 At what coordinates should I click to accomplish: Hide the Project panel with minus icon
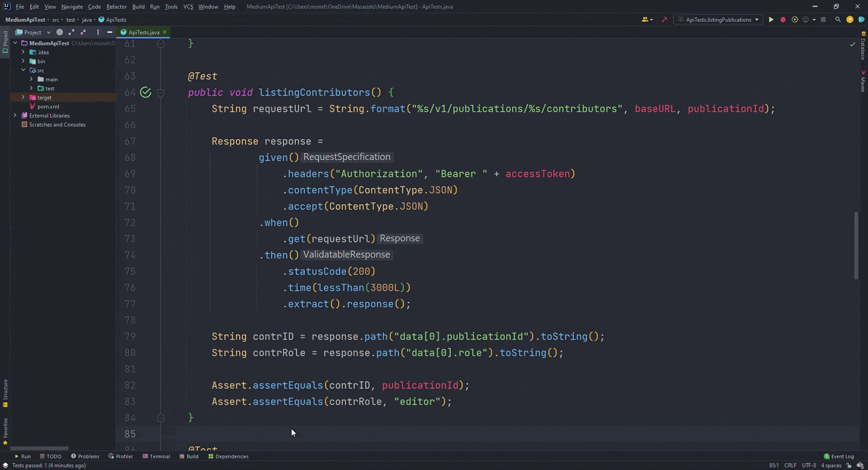pos(109,32)
